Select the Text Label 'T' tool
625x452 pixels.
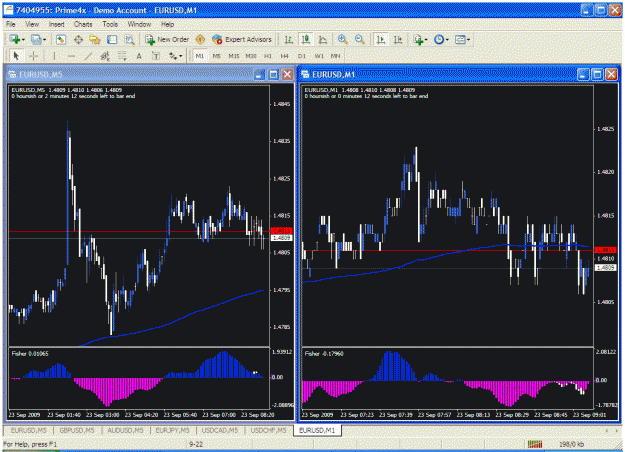tap(156, 56)
